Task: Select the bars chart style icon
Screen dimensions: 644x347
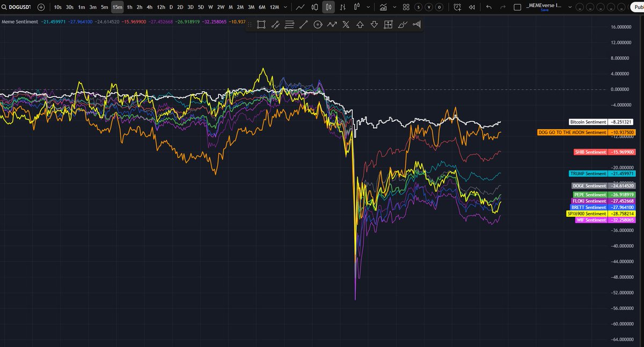Action: [x=343, y=8]
